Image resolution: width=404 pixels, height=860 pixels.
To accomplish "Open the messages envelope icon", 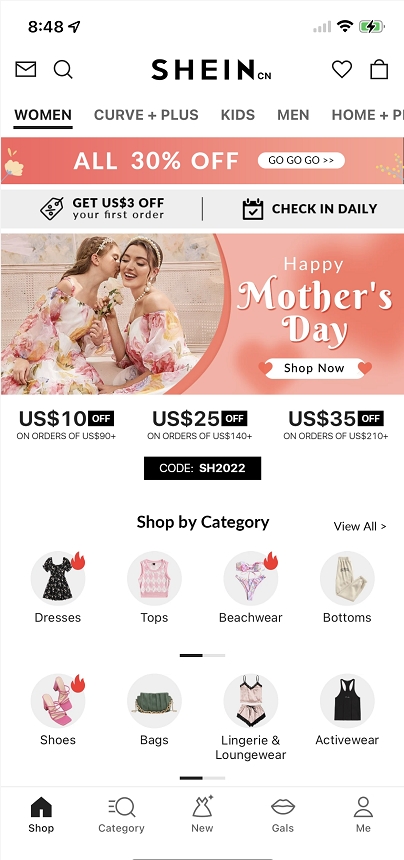I will click(x=26, y=69).
